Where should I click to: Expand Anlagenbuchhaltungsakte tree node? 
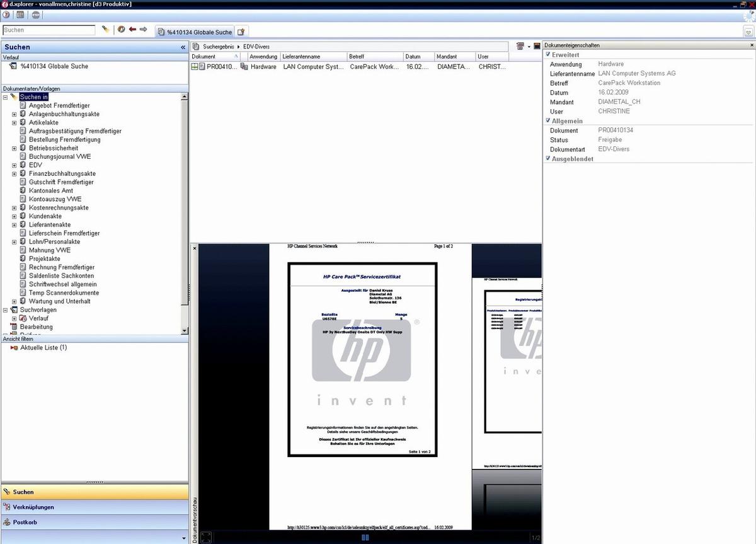(14, 114)
